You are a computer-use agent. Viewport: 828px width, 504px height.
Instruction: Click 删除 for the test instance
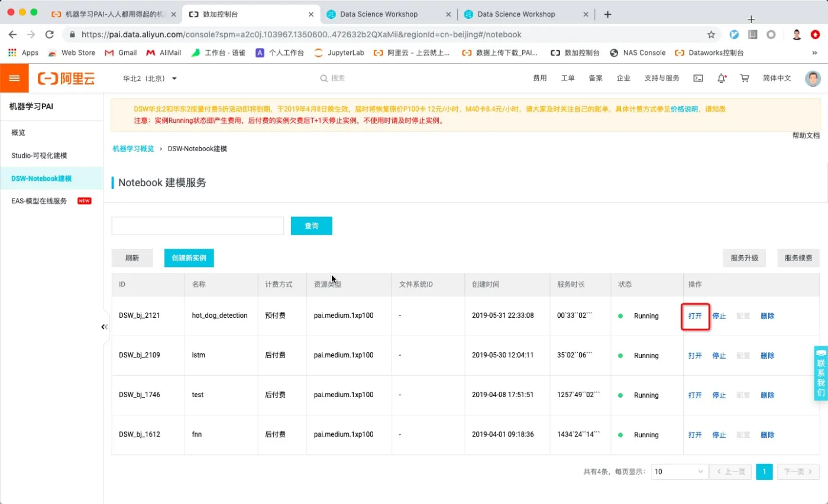[x=767, y=395]
